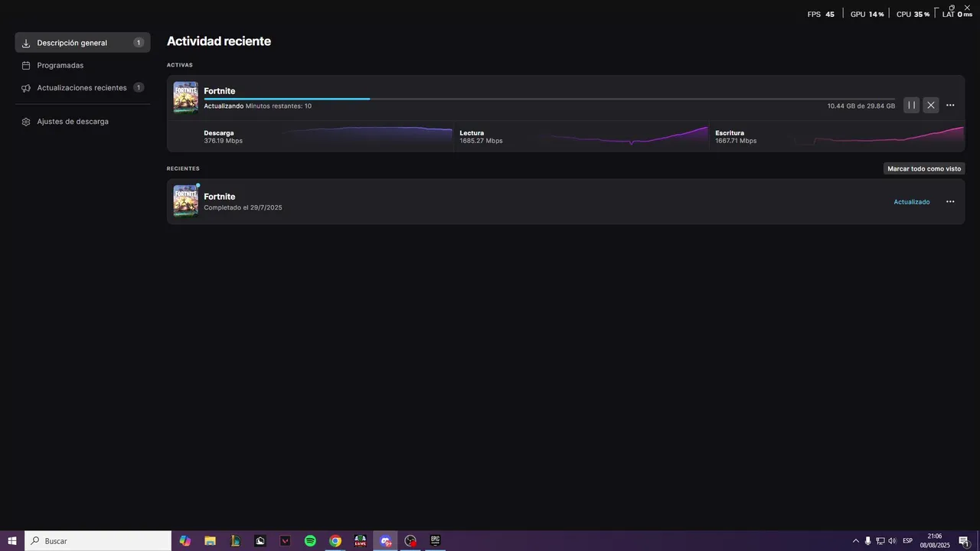This screenshot has width=980, height=551.
Task: Open File Explorer from the taskbar
Action: 210,541
